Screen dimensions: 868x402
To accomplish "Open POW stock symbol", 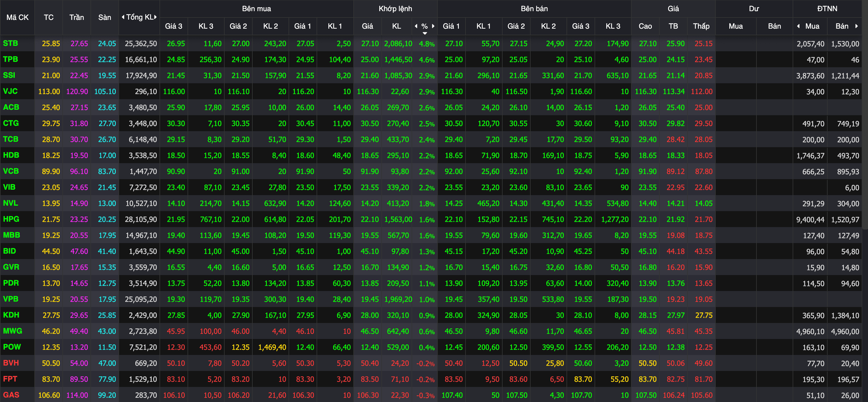I will (x=12, y=347).
